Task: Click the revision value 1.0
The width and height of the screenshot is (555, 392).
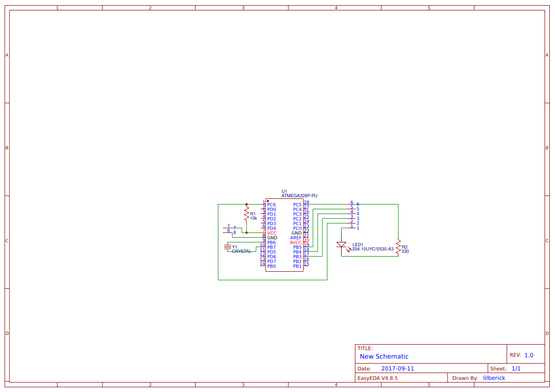Action: tap(529, 355)
